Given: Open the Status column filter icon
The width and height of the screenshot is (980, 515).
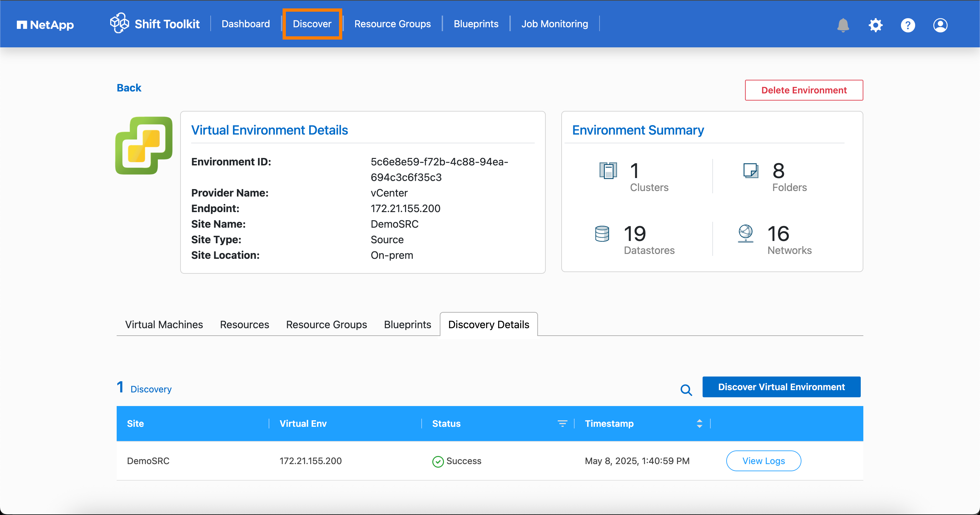Looking at the screenshot, I should (x=562, y=424).
